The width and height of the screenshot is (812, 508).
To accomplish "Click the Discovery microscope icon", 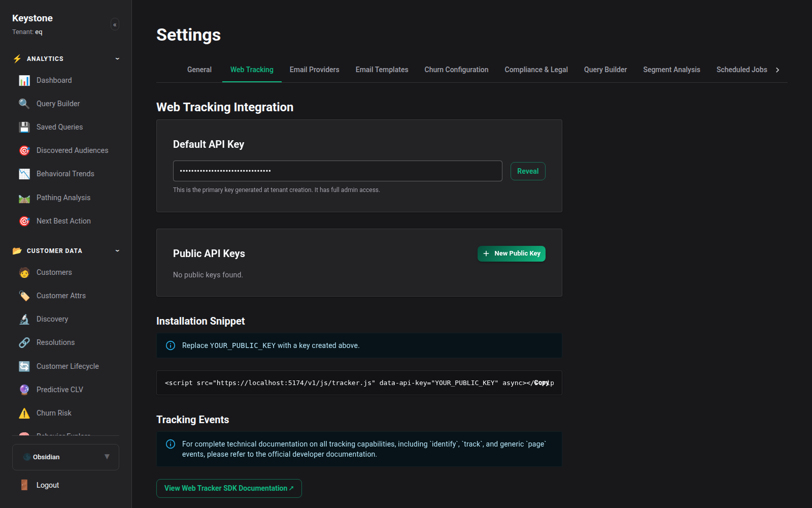I will tap(24, 319).
